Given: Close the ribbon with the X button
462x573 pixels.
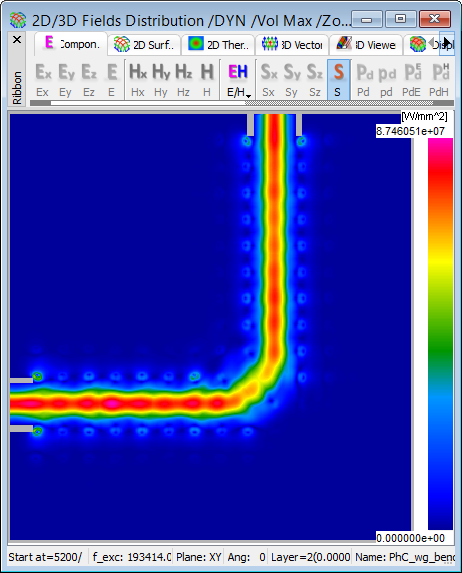Looking at the screenshot, I should click(17, 39).
